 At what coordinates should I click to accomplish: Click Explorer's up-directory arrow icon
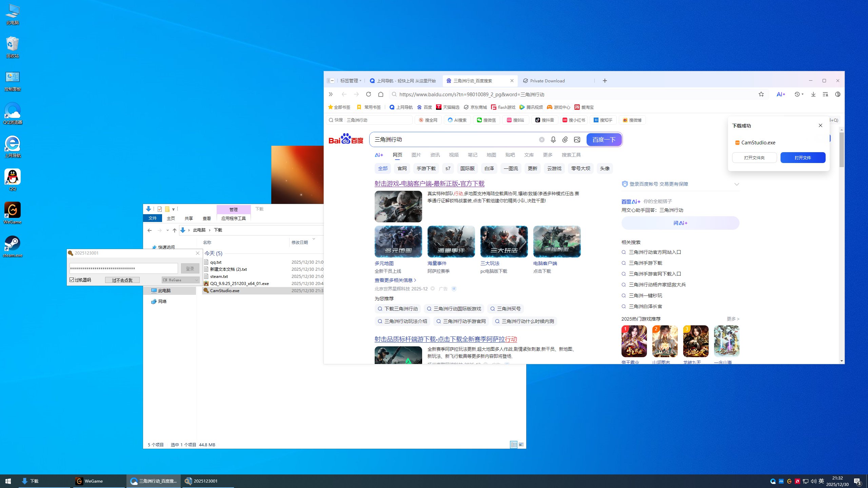(x=174, y=230)
